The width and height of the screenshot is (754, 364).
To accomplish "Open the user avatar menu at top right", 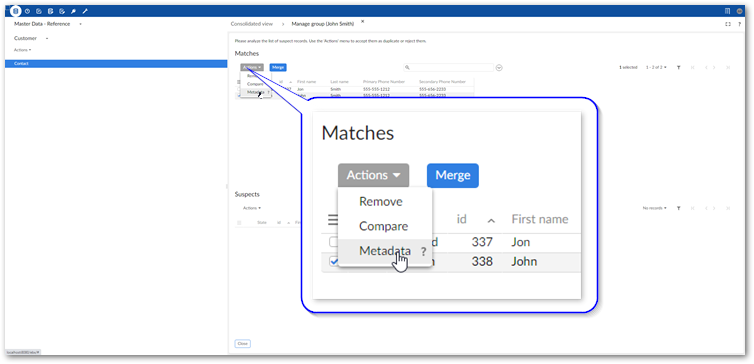I will pyautogui.click(x=740, y=11).
